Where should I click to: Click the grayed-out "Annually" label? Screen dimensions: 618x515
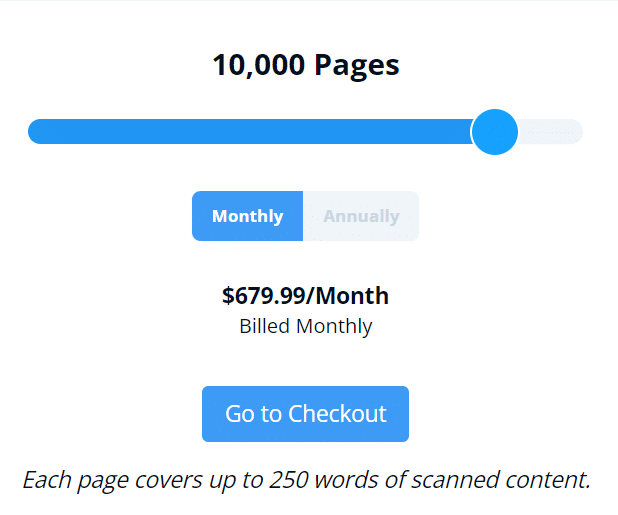(361, 216)
